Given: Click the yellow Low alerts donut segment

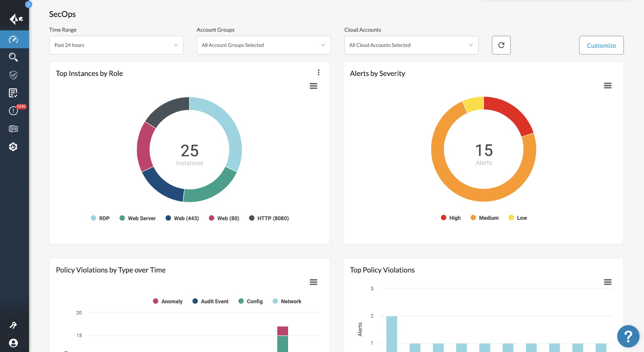Looking at the screenshot, I should [x=474, y=104].
